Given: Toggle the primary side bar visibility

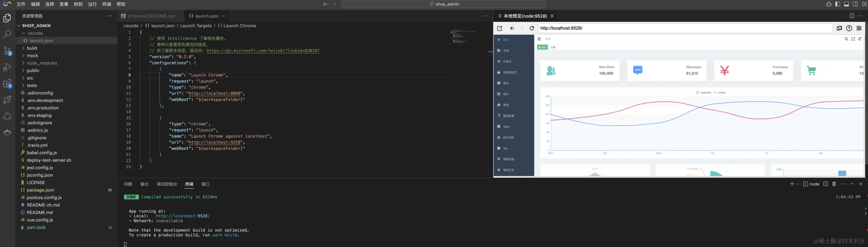Looking at the screenshot, I should click(837, 4).
